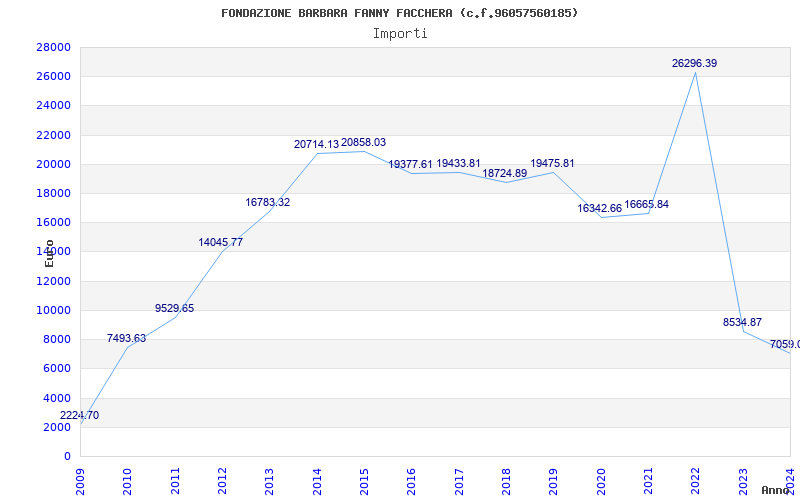The image size is (800, 500).
Task: Click data label 9529.65
Action: coord(174,308)
